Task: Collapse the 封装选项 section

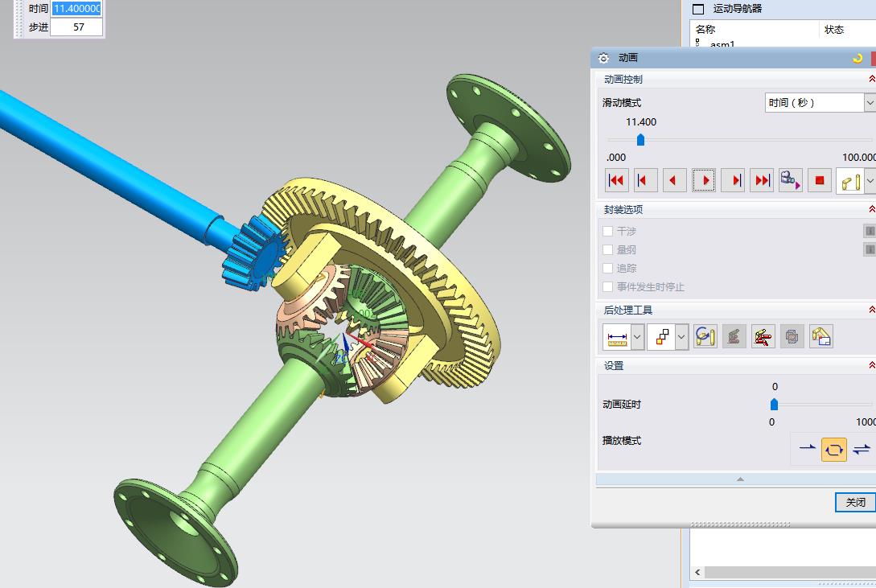Action: 871,209
